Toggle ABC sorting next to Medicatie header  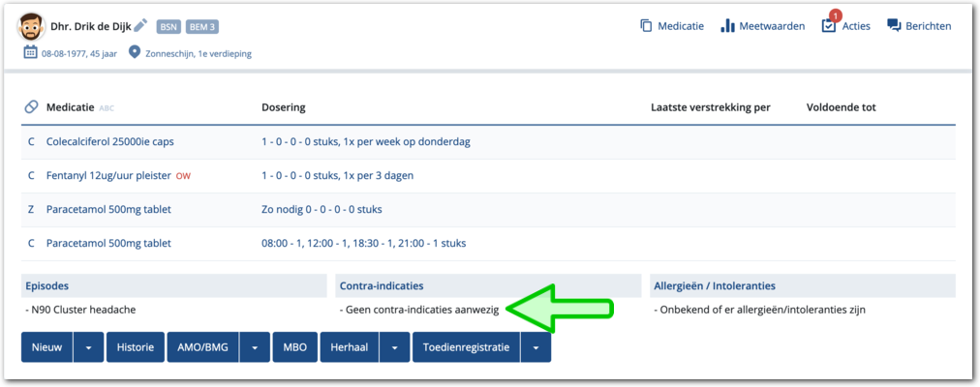107,108
